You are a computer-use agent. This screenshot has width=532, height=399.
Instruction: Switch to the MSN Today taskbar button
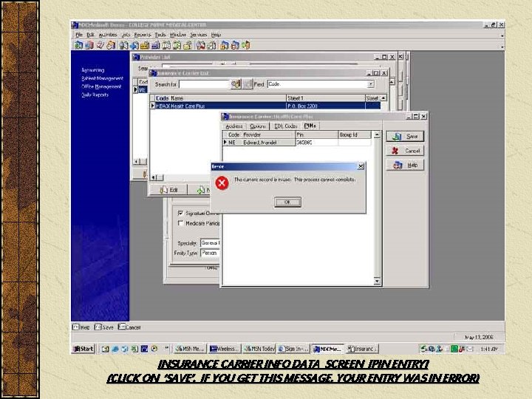point(259,349)
